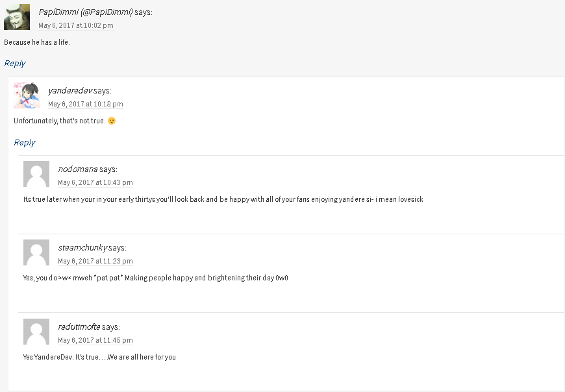
Task: Open May 6, 2017 at 11:45 pm permalink
Action: (95, 341)
